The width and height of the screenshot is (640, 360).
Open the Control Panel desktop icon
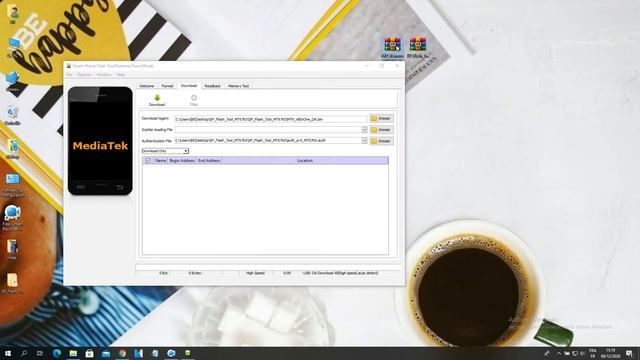tap(13, 184)
